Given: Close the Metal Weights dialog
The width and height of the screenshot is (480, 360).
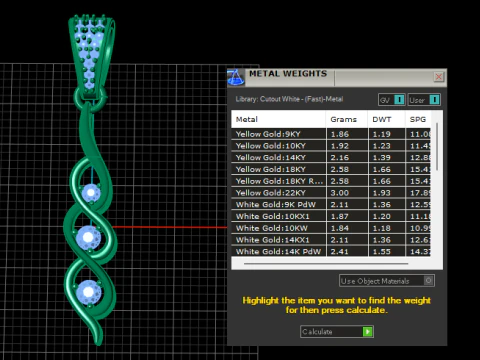Looking at the screenshot, I should coord(439,77).
